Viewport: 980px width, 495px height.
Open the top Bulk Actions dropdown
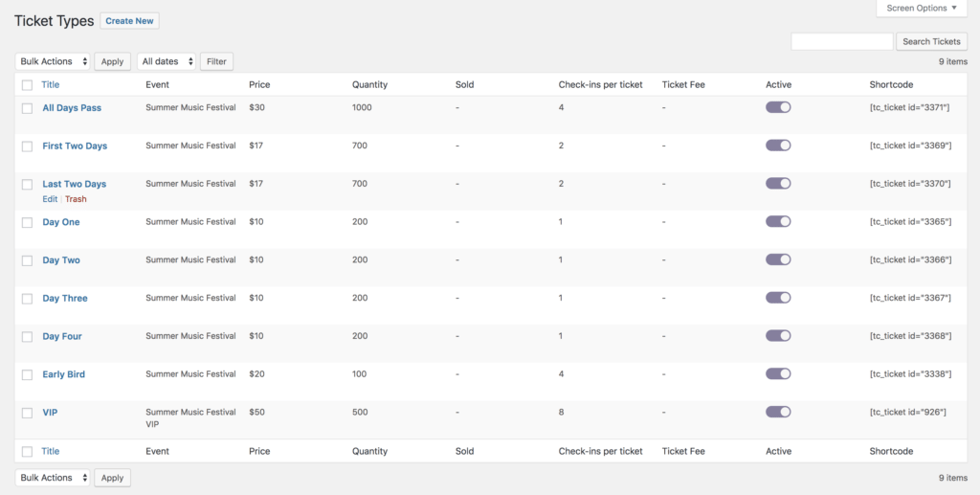pos(53,61)
